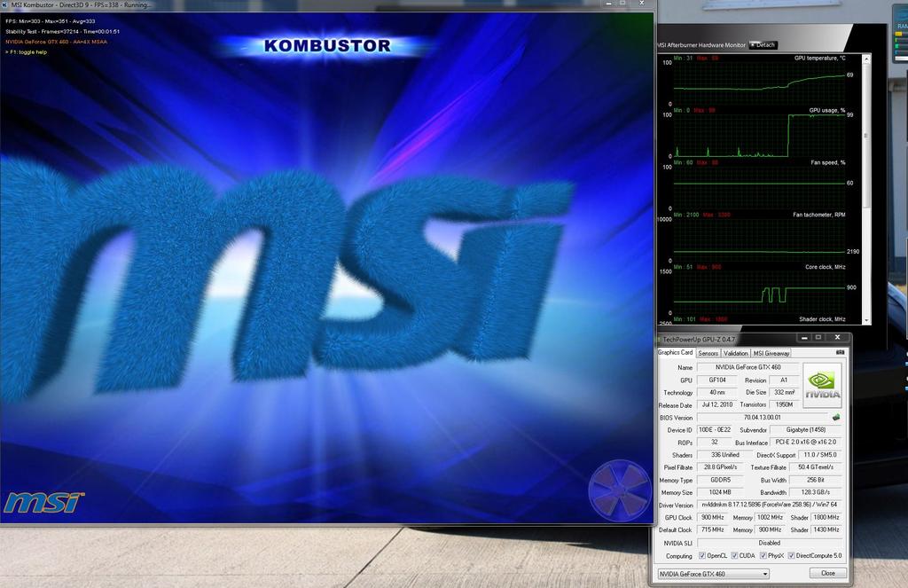Click the KOMBUSTOR title banner

pyautogui.click(x=327, y=46)
